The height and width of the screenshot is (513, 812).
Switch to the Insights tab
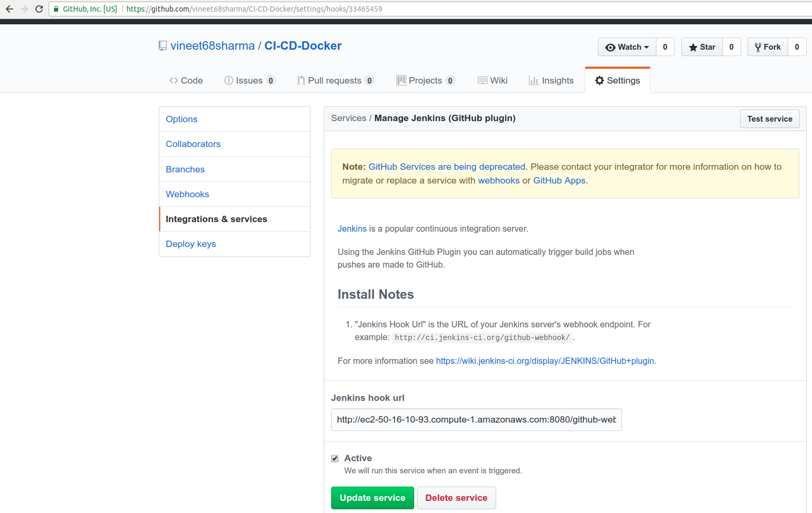click(x=551, y=80)
